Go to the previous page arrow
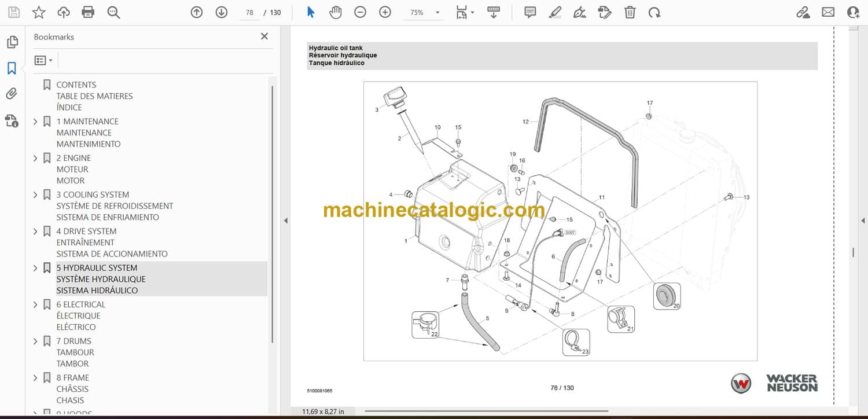Image resolution: width=868 pixels, height=419 pixels. click(x=197, y=12)
